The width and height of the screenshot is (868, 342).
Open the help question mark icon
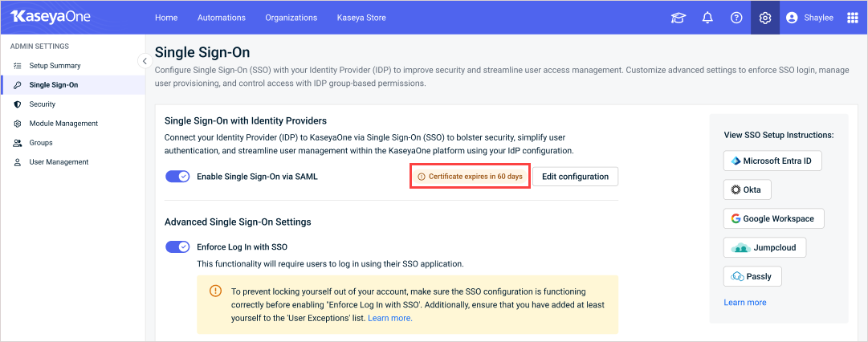click(736, 18)
